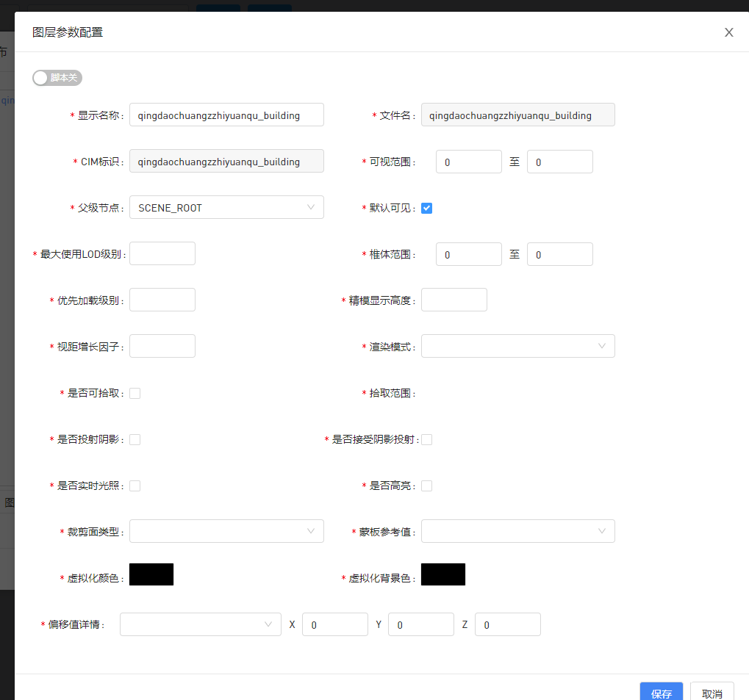Close the 图层参数配置 dialog with X

coord(728,32)
